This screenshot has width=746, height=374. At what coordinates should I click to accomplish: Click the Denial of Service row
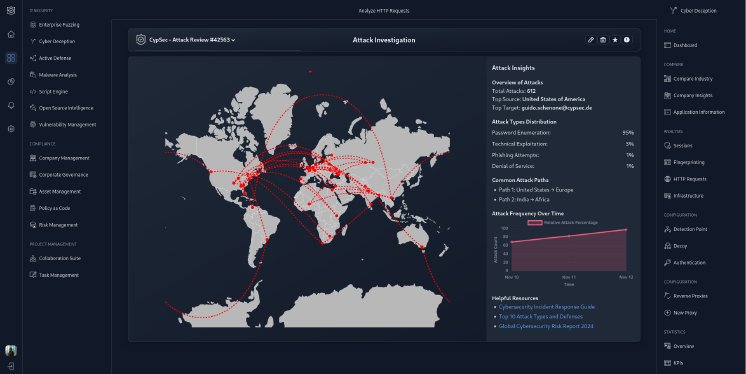[563, 166]
